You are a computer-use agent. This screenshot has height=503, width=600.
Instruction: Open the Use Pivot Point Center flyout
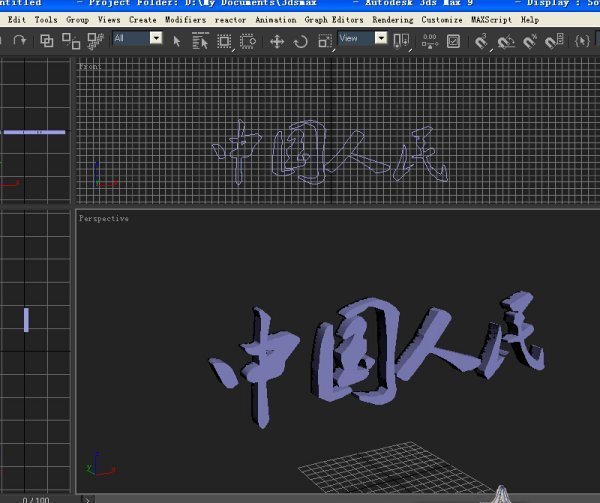coord(402,41)
